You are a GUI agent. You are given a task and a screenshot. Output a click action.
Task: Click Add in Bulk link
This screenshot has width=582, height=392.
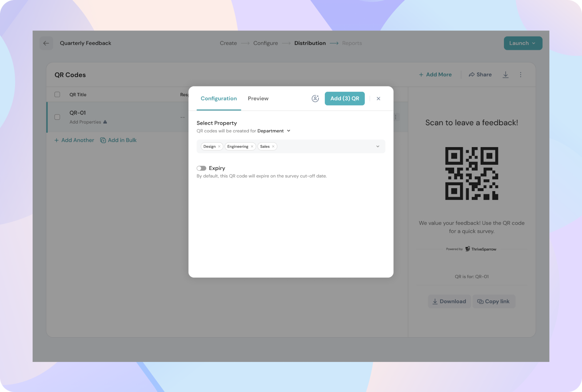click(x=118, y=140)
